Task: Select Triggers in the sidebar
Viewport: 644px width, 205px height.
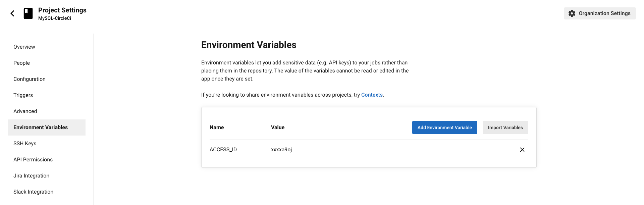Action: [x=23, y=95]
